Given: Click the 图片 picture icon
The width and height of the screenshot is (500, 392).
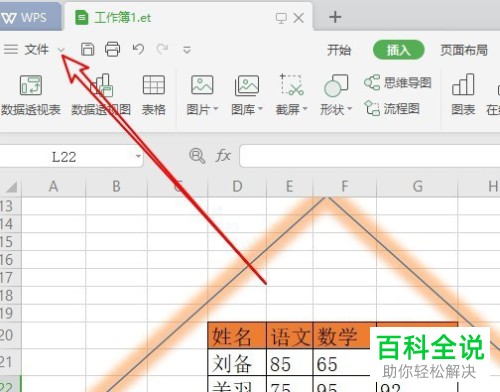Looking at the screenshot, I should [202, 85].
